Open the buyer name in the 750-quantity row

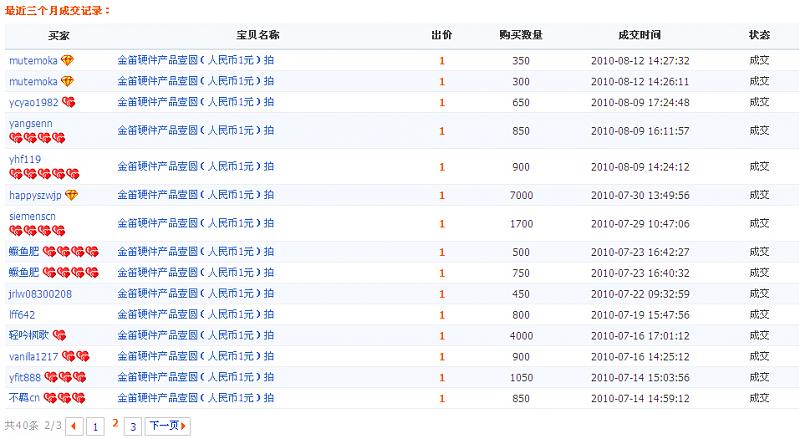coord(24,273)
